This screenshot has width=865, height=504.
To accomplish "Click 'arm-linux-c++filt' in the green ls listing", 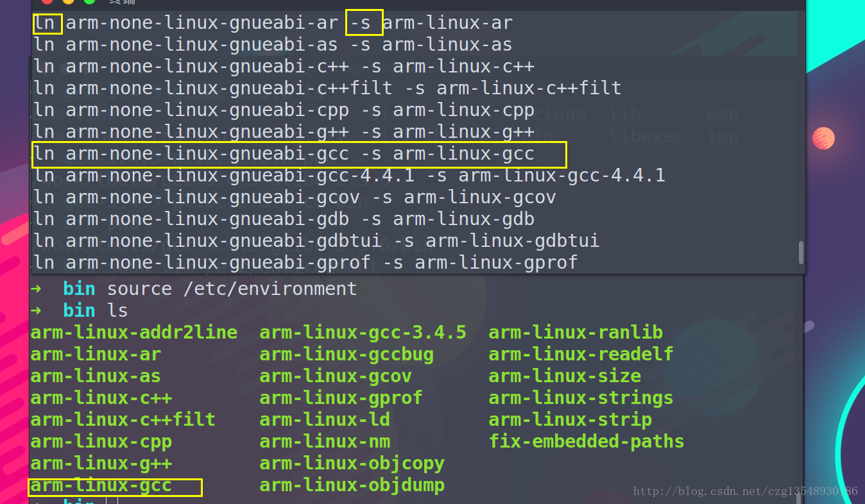I will [x=123, y=419].
